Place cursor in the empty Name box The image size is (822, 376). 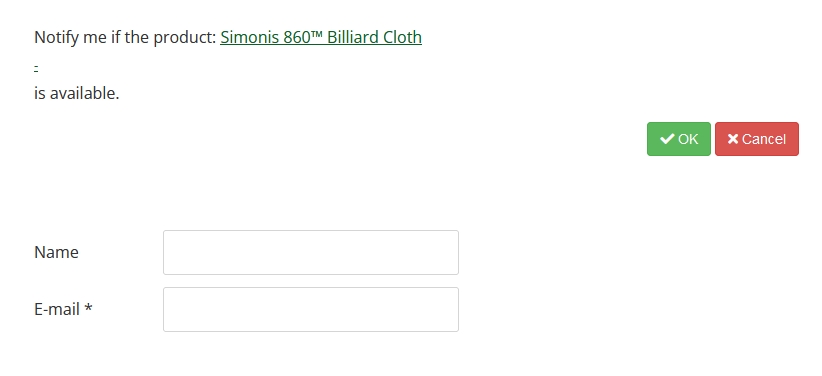(311, 252)
